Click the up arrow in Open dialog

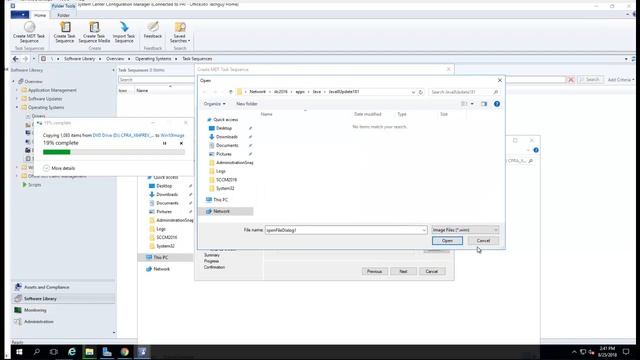pos(231,92)
